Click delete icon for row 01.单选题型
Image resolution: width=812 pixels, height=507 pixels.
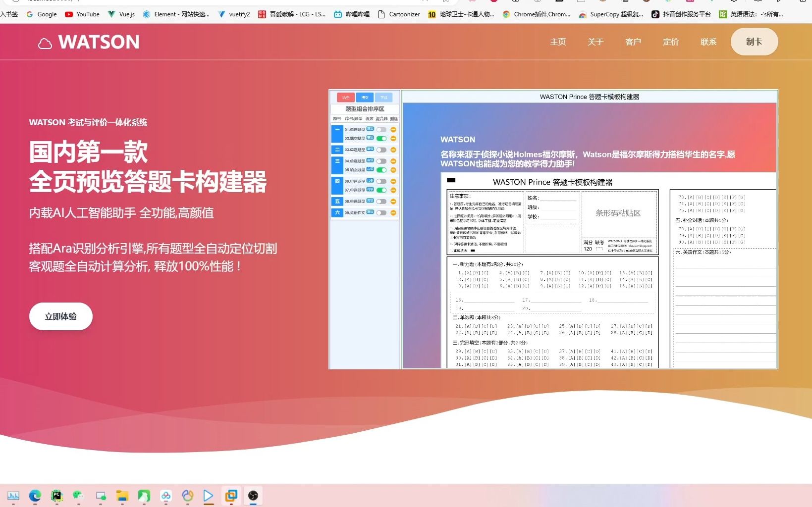393,130
